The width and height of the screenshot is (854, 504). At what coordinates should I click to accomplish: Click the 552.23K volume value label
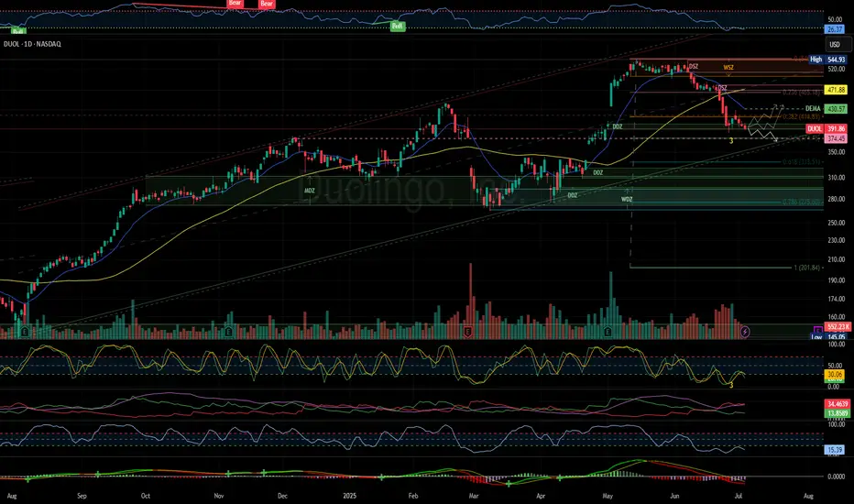coord(838,327)
